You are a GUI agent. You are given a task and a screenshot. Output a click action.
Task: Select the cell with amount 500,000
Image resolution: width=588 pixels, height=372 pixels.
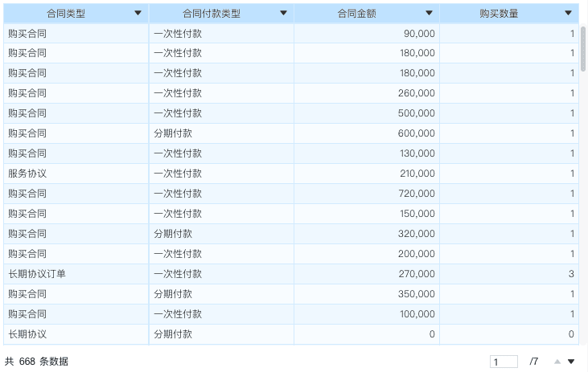367,113
